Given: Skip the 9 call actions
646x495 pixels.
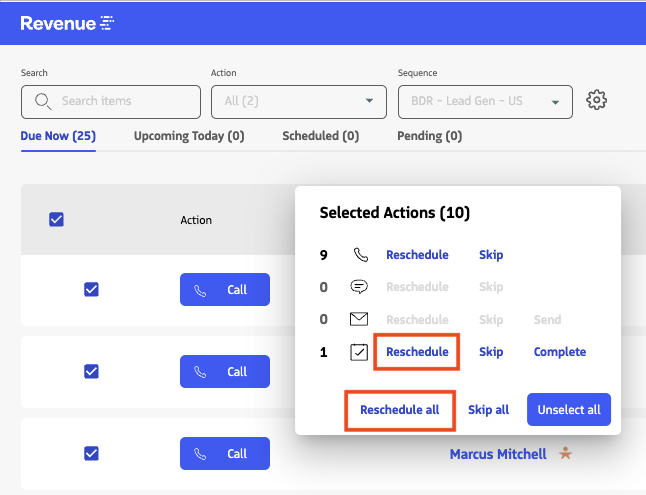Looking at the screenshot, I should tap(491, 255).
